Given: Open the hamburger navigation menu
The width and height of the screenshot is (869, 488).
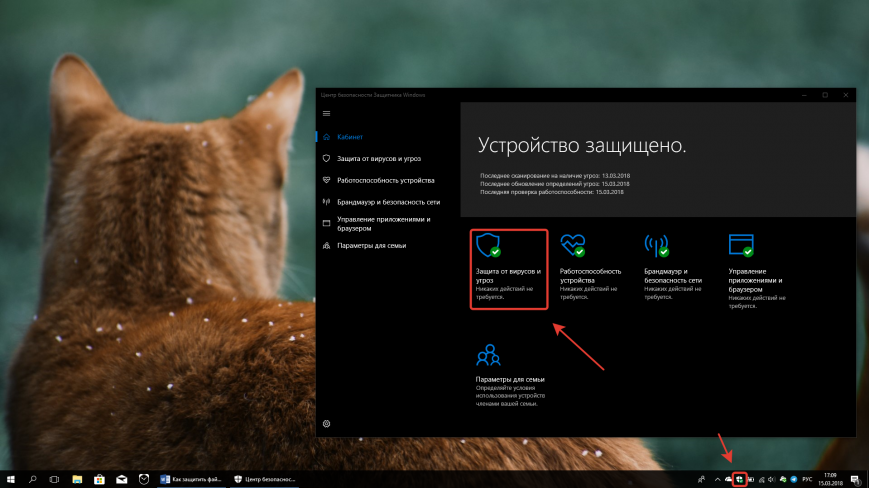Looking at the screenshot, I should coord(326,114).
